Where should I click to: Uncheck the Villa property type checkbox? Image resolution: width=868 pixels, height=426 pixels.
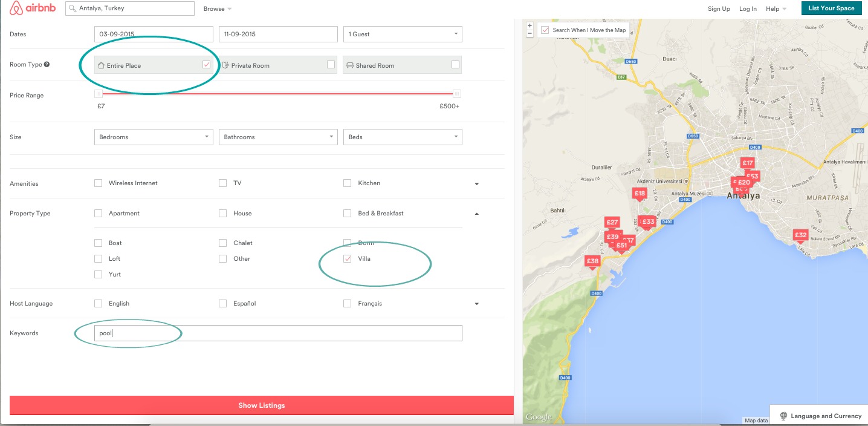[347, 258]
